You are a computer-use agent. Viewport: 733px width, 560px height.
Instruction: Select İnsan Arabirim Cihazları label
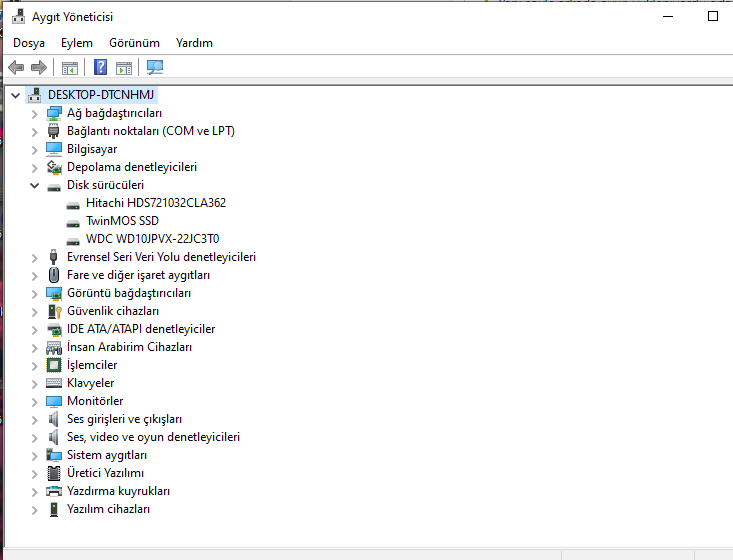coord(129,347)
